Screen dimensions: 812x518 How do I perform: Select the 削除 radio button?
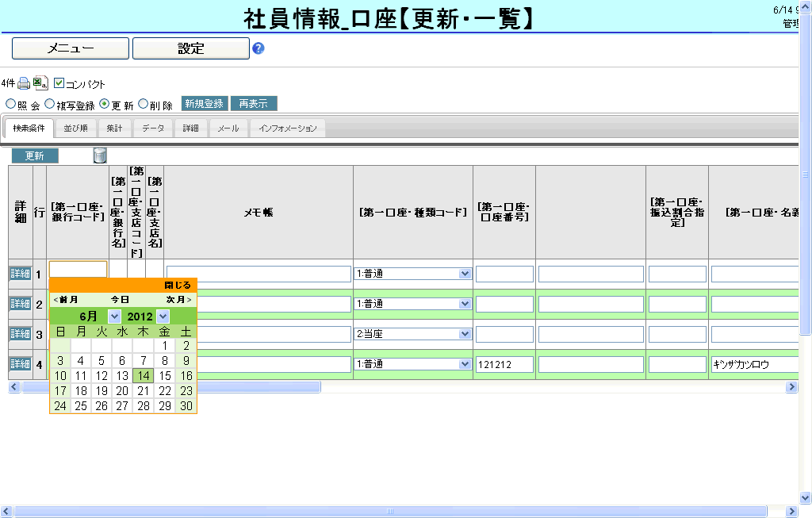click(144, 104)
